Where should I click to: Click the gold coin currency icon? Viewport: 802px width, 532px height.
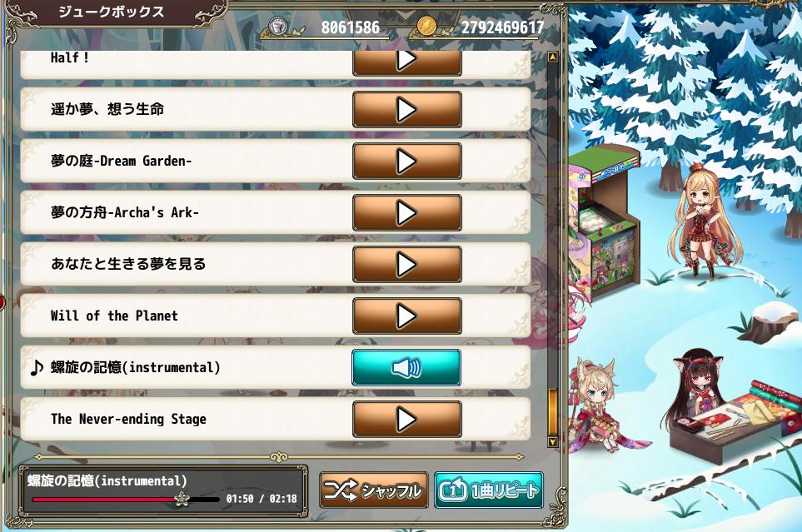pos(426,26)
